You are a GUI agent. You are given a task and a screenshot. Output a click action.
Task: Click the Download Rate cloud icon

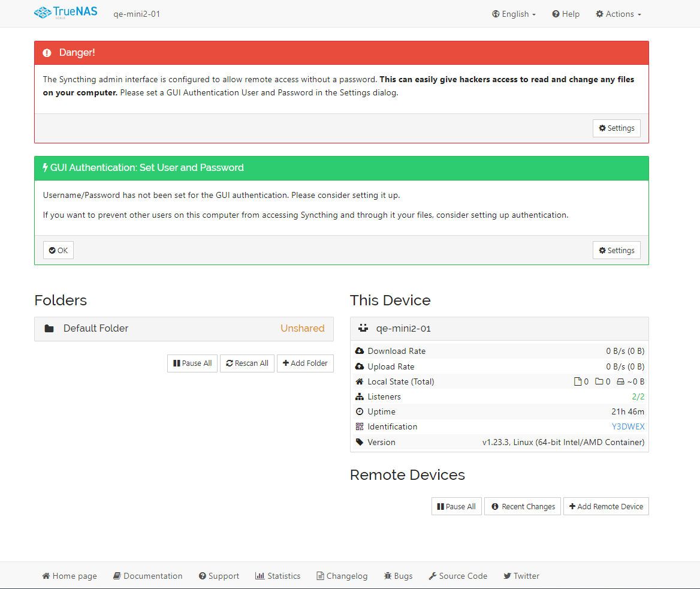point(360,351)
